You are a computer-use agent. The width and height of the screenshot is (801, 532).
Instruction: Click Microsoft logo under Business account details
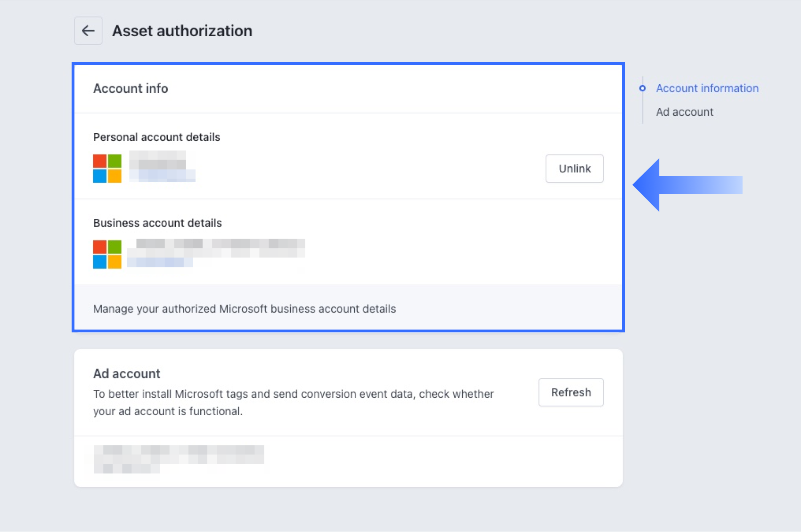point(107,254)
